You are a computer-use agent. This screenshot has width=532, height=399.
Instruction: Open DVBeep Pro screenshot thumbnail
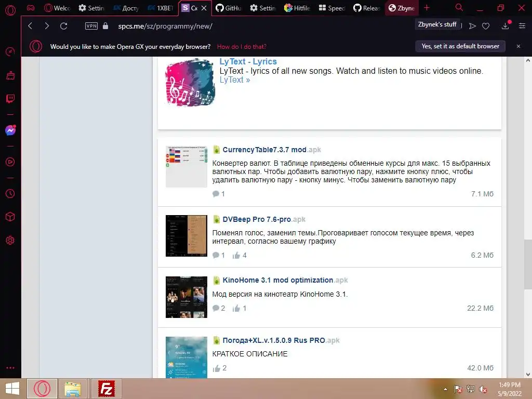point(187,236)
